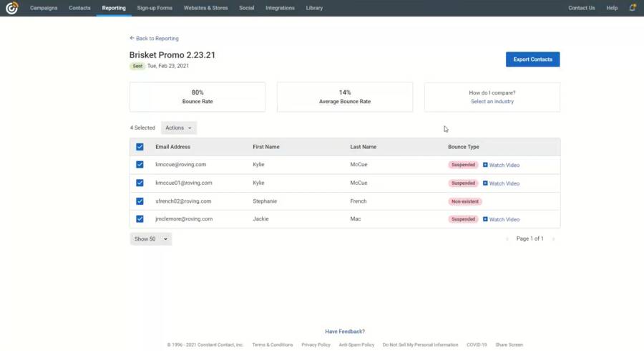
Task: Click the Select an industry link
Action: click(492, 102)
